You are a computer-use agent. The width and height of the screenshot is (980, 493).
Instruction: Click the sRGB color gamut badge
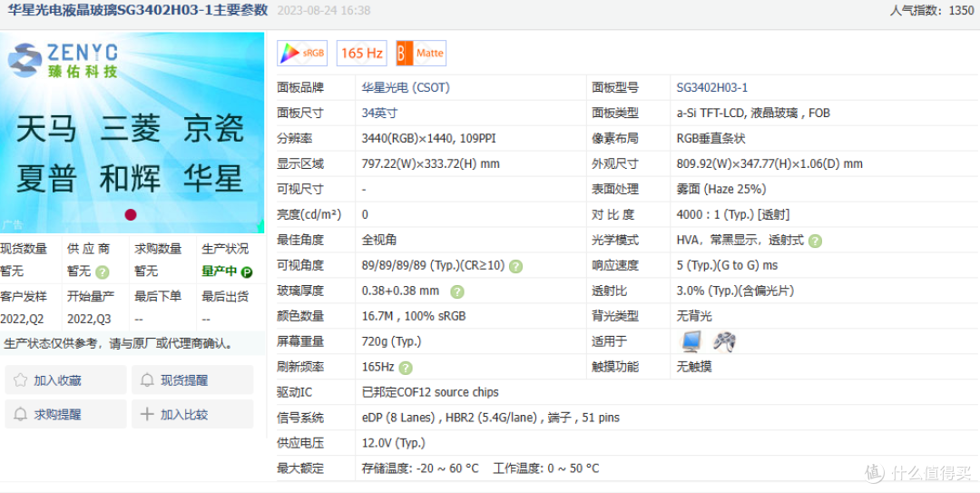[302, 54]
